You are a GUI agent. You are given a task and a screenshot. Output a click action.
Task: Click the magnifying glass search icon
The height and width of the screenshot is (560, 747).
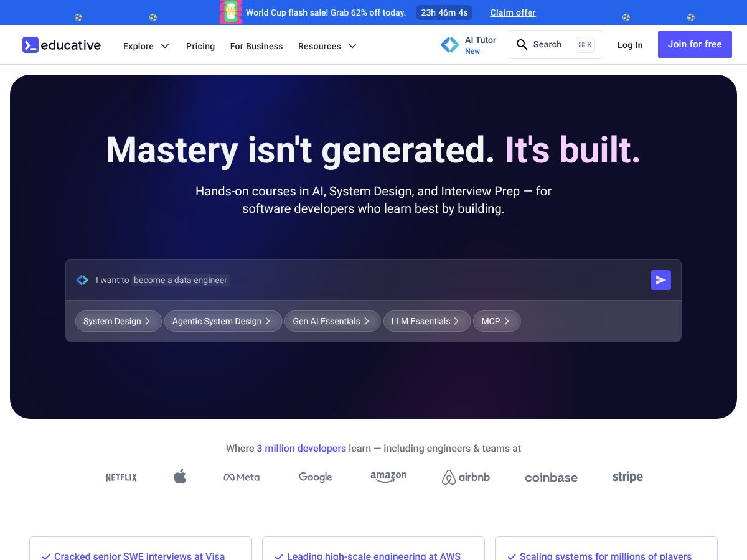522,45
